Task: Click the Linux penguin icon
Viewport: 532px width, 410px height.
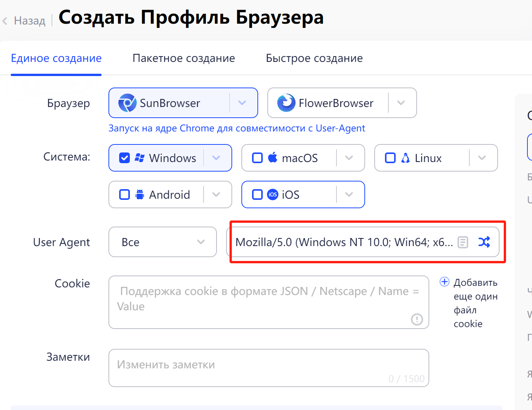Action: pyautogui.click(x=406, y=158)
